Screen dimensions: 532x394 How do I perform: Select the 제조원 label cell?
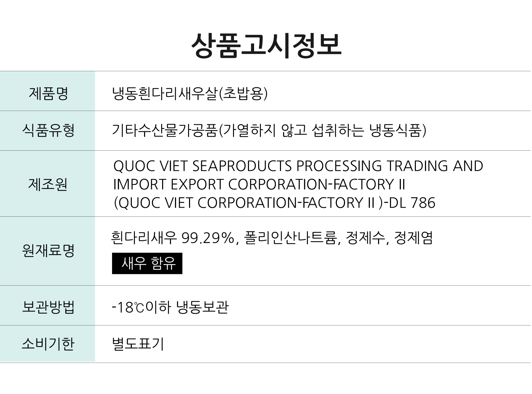pos(47,184)
